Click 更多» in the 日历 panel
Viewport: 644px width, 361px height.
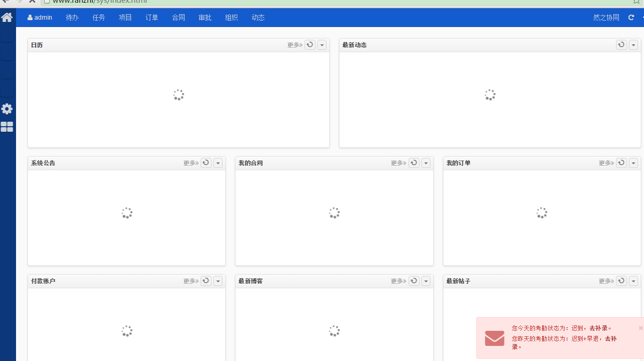[295, 45]
